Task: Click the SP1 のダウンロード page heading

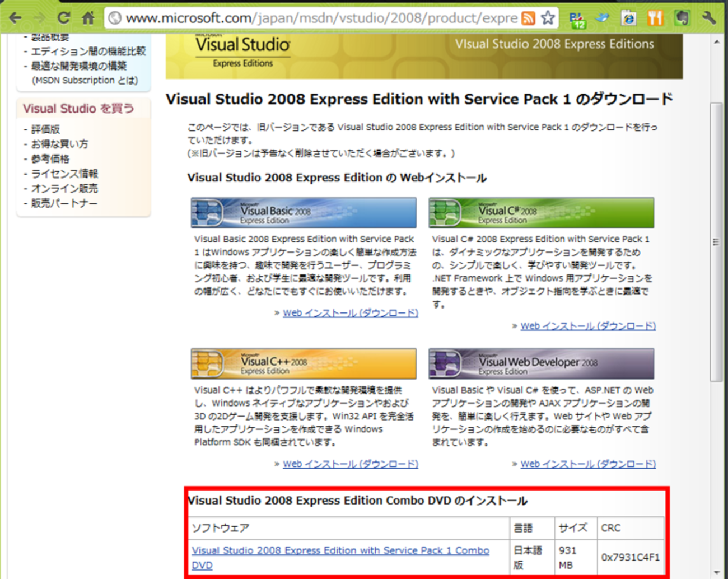Action: 419,99
